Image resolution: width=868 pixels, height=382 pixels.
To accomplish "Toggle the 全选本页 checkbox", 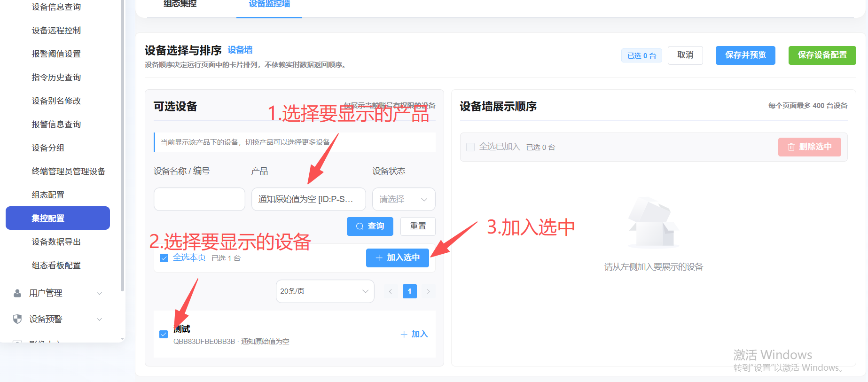I will 164,258.
